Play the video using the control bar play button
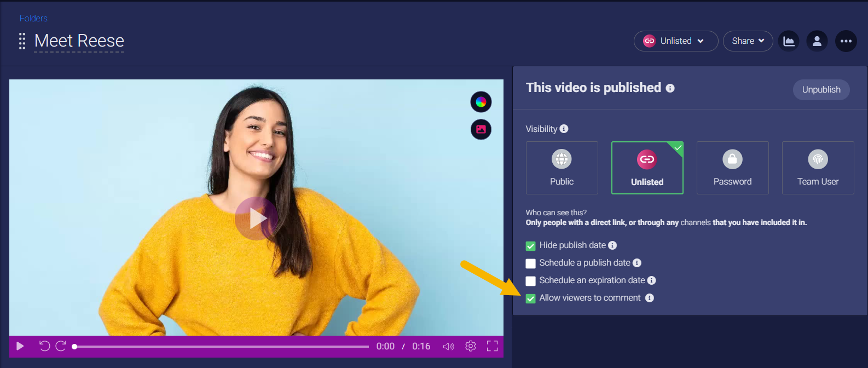The width and height of the screenshot is (868, 368). (20, 346)
